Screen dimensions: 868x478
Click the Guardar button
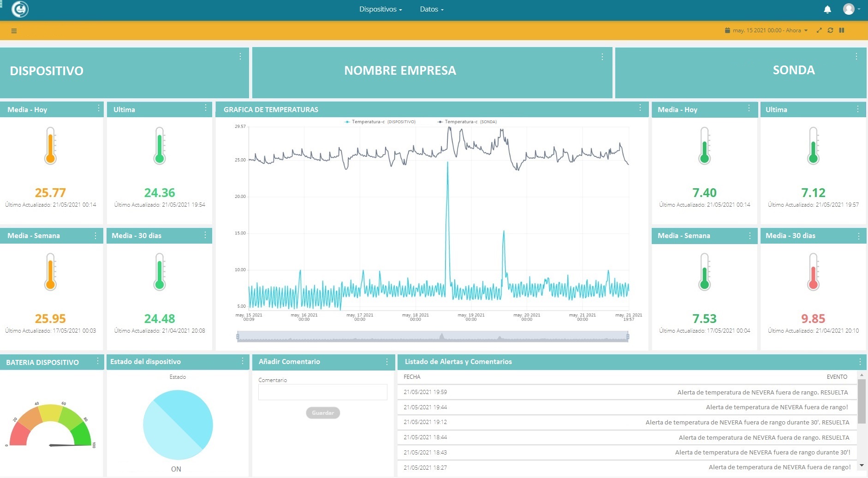323,413
